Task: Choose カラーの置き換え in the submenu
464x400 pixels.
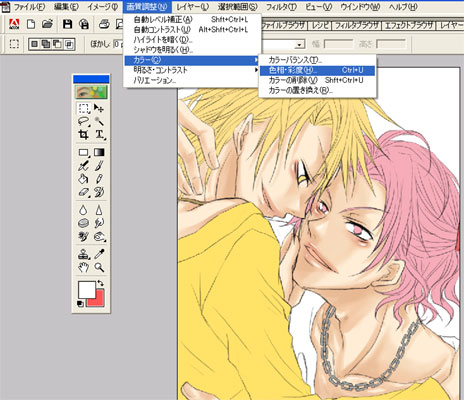Action: click(x=317, y=90)
